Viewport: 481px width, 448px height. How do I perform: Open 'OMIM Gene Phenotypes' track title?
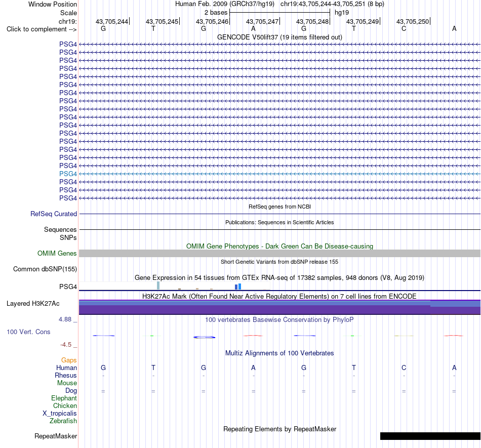tap(279, 246)
